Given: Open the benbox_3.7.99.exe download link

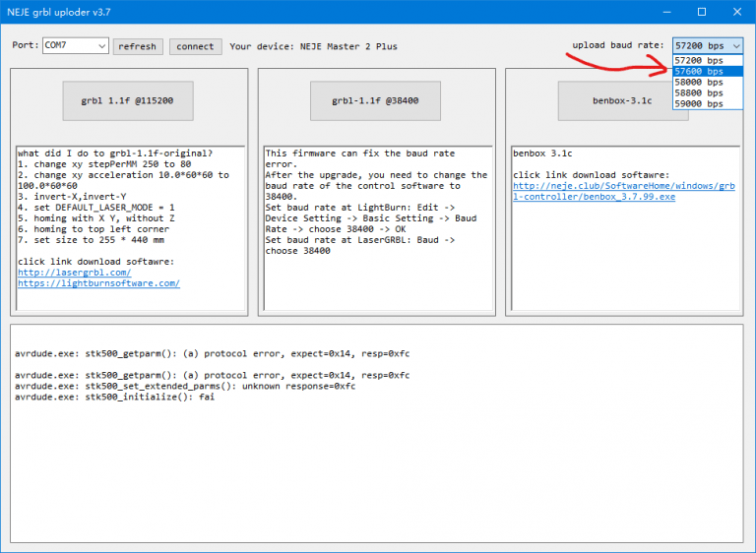Looking at the screenshot, I should click(624, 192).
